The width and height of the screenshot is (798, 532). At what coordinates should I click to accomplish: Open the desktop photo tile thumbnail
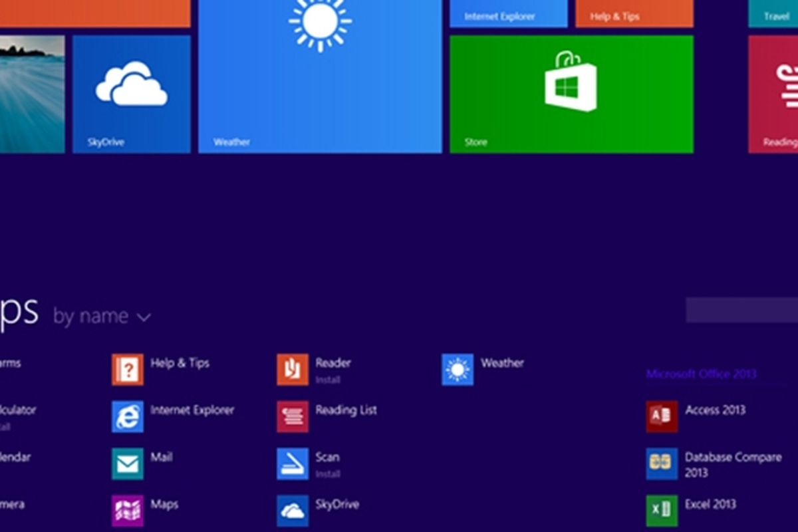(x=32, y=94)
